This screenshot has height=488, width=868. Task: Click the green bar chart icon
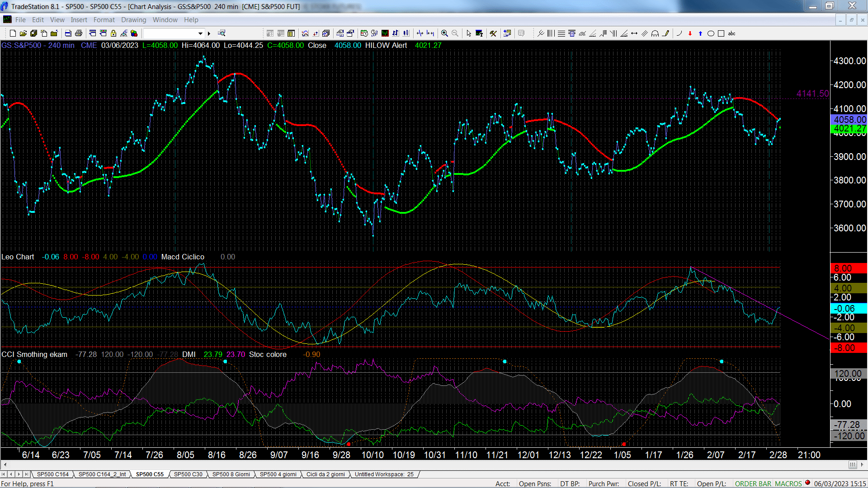click(x=385, y=33)
